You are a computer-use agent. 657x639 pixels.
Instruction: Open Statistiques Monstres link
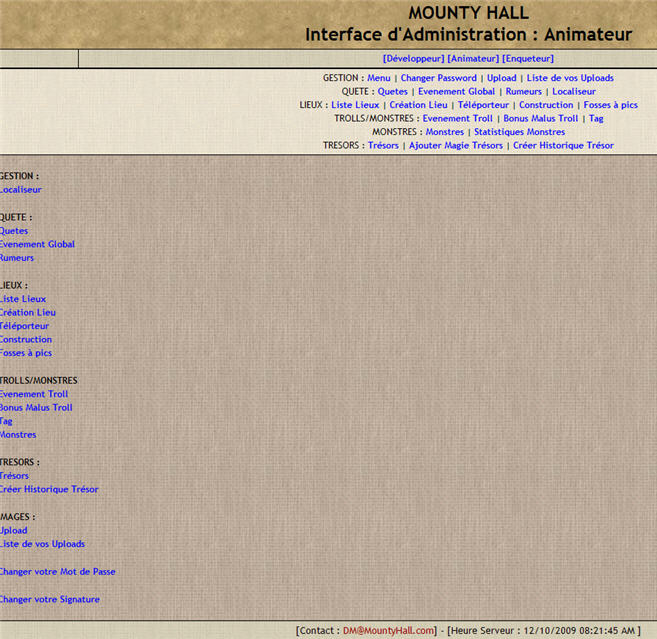pos(519,132)
